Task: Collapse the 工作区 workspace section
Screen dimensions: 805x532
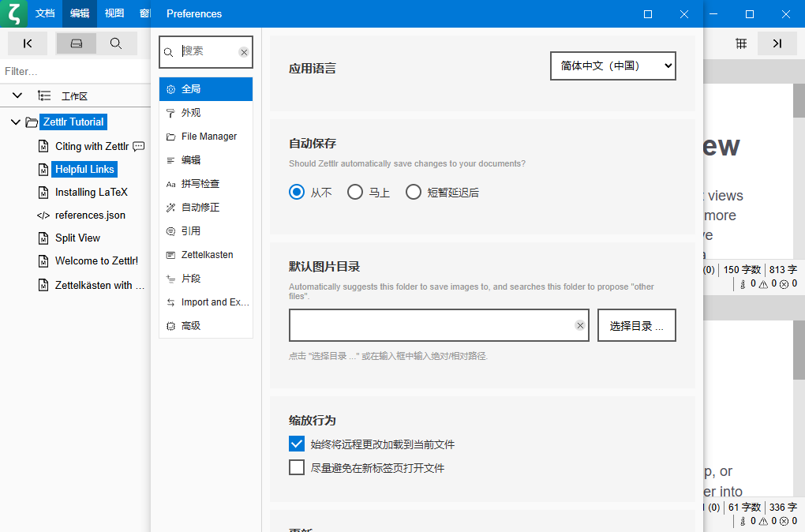Action: 17,96
